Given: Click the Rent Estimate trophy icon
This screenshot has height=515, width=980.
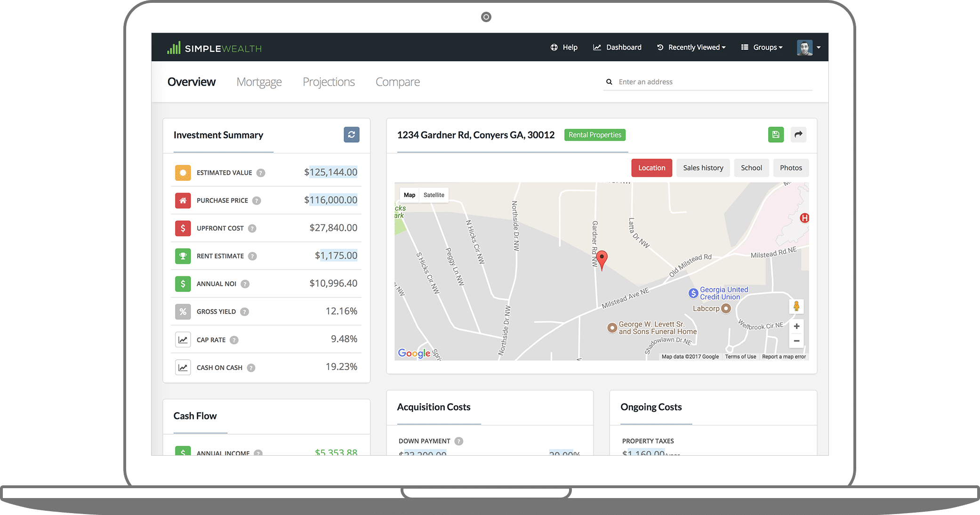Looking at the screenshot, I should tap(183, 256).
